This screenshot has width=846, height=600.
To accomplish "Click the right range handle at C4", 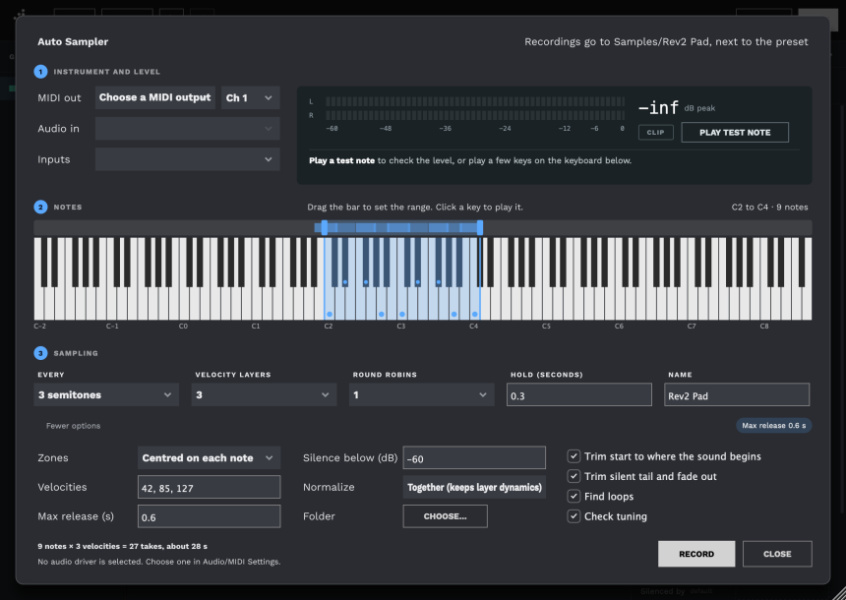I will 480,227.
